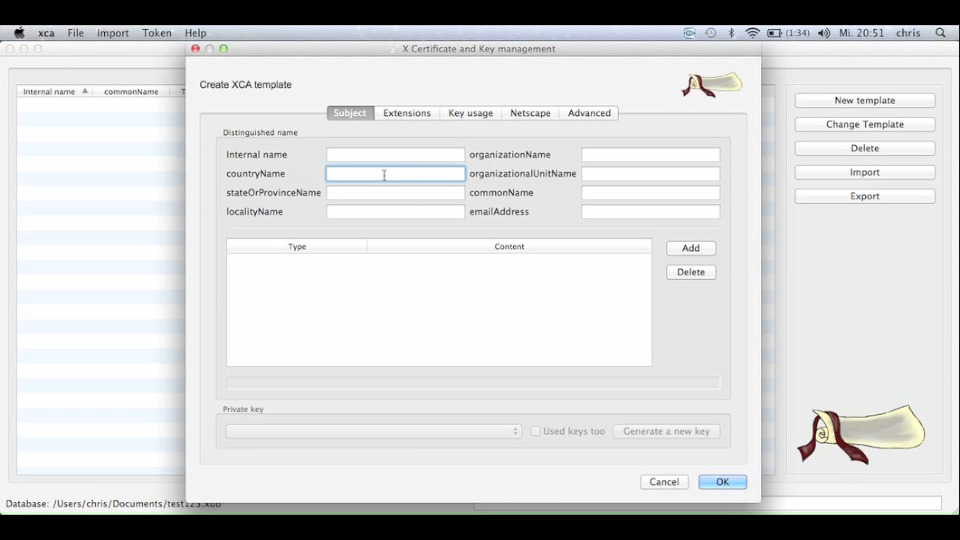Click Import button in main window
The image size is (960, 540).
pyautogui.click(x=864, y=172)
